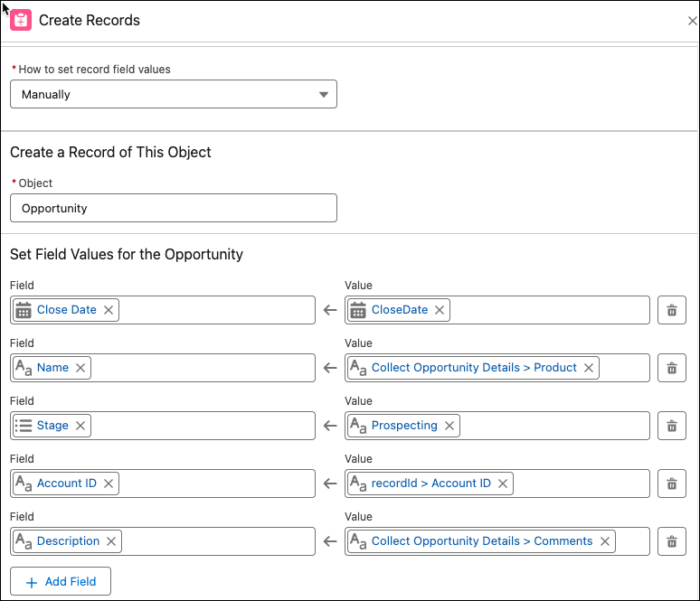Remove the Stage field pill
The height and width of the screenshot is (601, 700).
tap(80, 426)
